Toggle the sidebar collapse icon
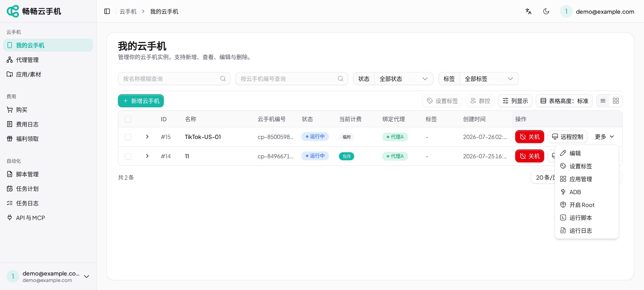Screen dimensions: 644x290 (107, 11)
